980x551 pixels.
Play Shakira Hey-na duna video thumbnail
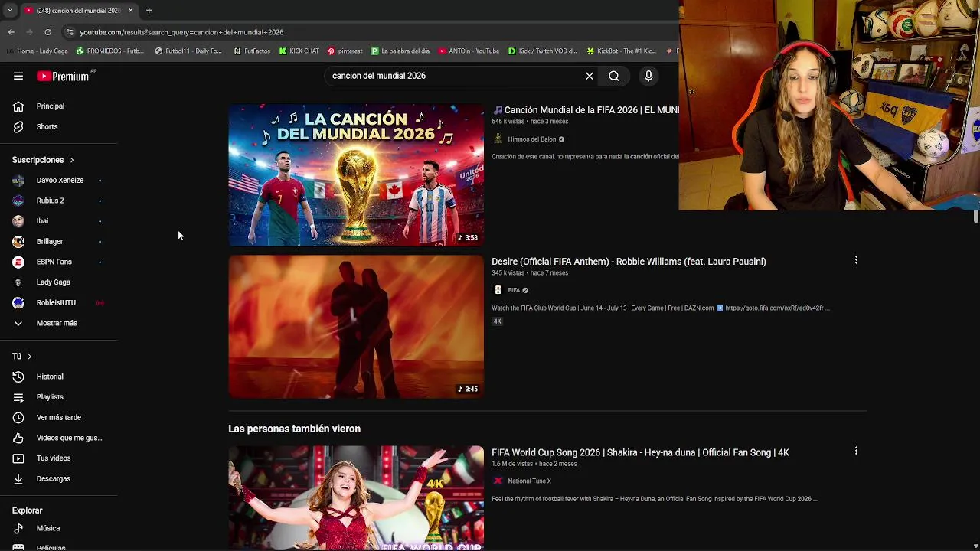(356, 497)
